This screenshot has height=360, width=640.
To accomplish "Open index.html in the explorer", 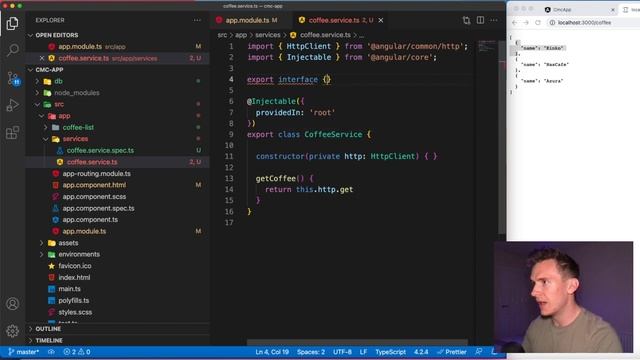I will (74, 277).
